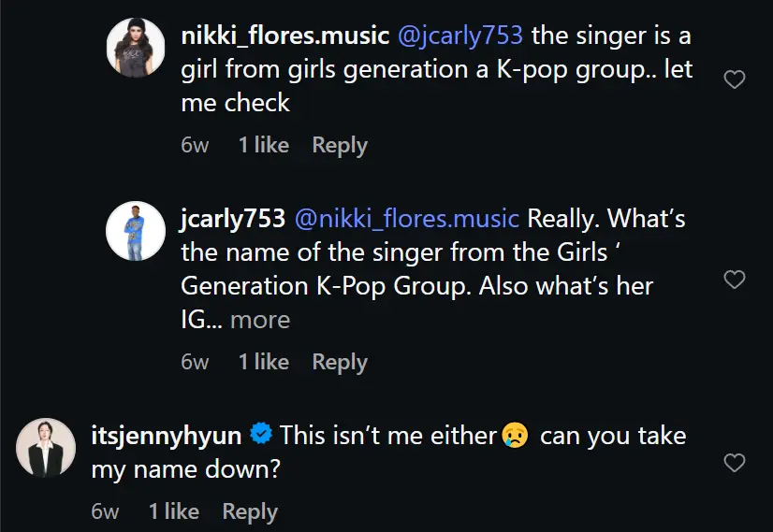The width and height of the screenshot is (773, 532).
Task: Reply to nikki_flores.music's comment
Action: point(340,145)
